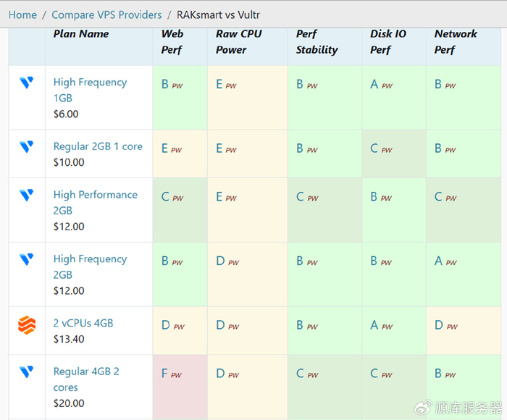Click the Network Perf column header
This screenshot has width=507, height=420.
(x=456, y=42)
